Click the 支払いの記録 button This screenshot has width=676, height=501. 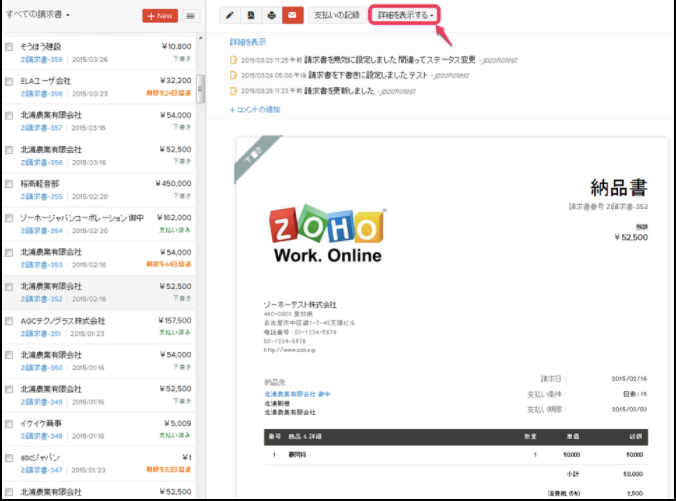(x=335, y=16)
